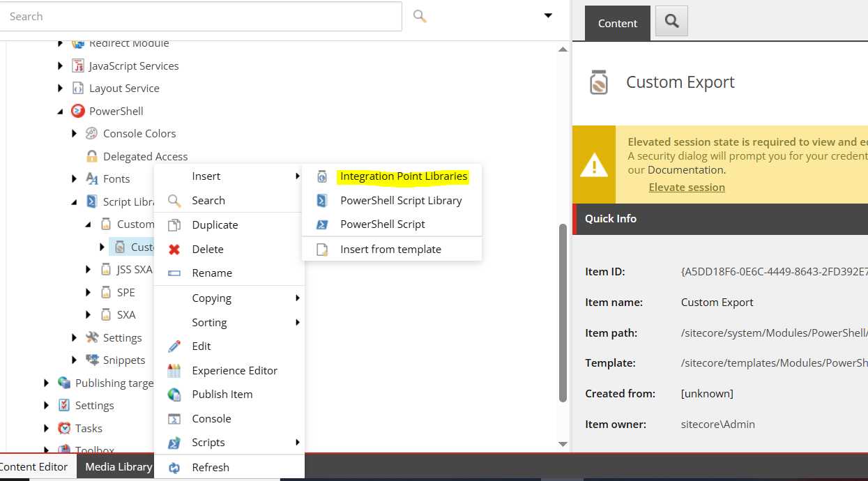Image resolution: width=868 pixels, height=481 pixels.
Task: Expand the JavaScript Services node
Action: point(61,66)
